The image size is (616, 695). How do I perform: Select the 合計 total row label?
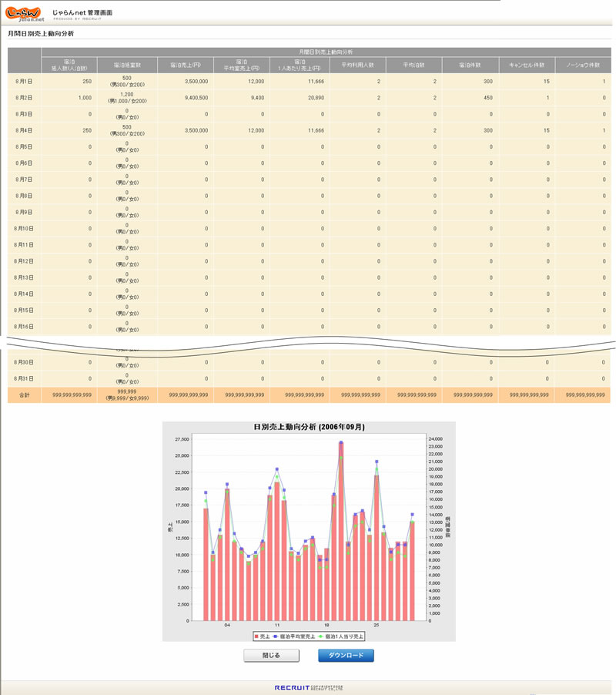pyautogui.click(x=24, y=395)
